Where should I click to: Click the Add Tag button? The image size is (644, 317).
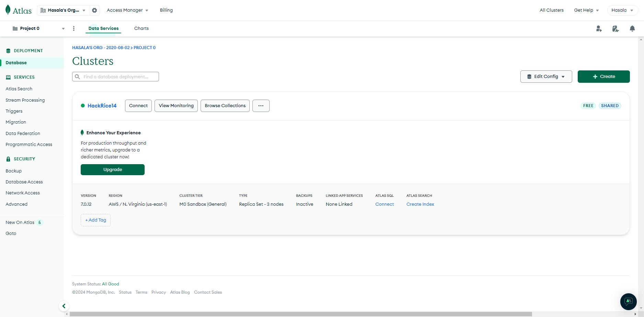click(x=96, y=220)
